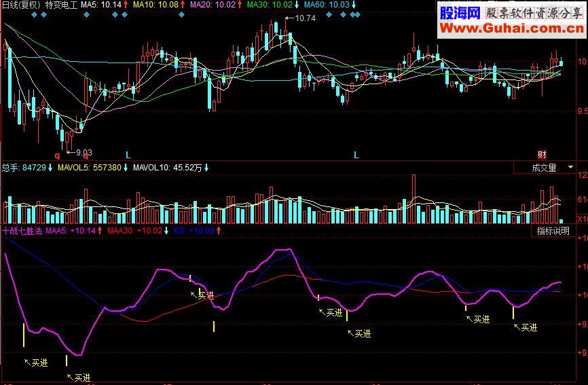
Task: Click the 9.03 low price label
Action: pos(84,153)
